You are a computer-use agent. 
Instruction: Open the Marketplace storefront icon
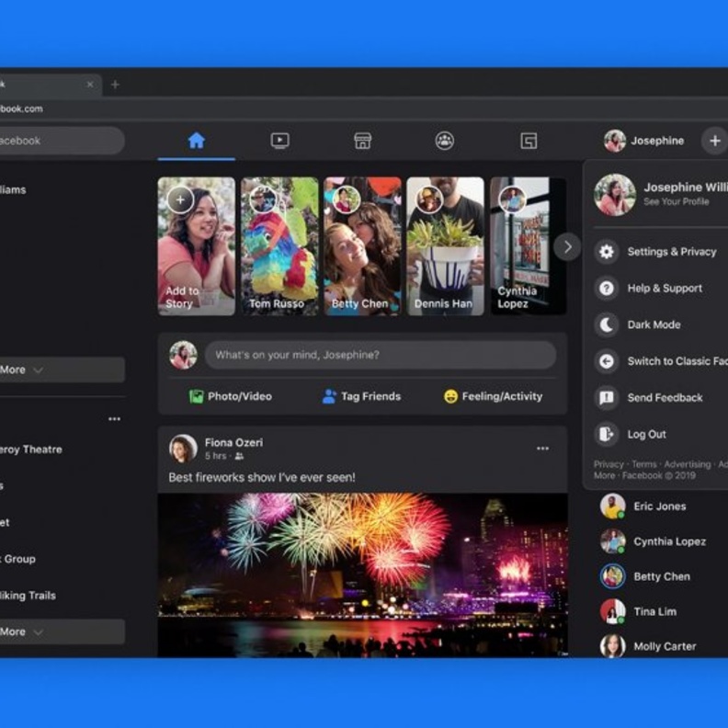[362, 141]
